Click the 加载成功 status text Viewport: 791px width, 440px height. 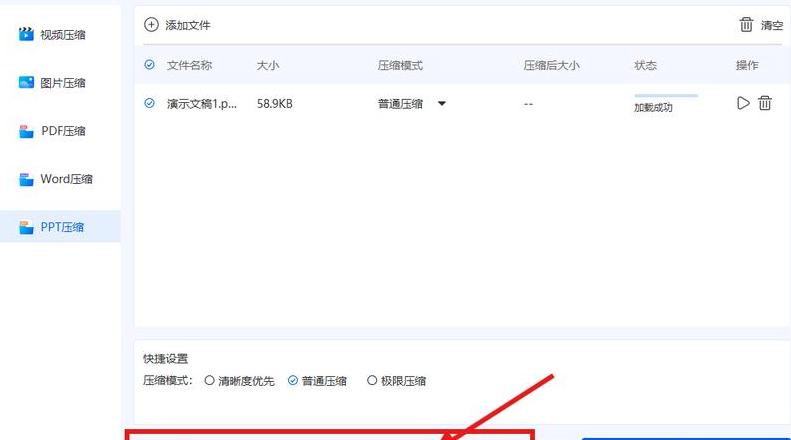point(653,107)
